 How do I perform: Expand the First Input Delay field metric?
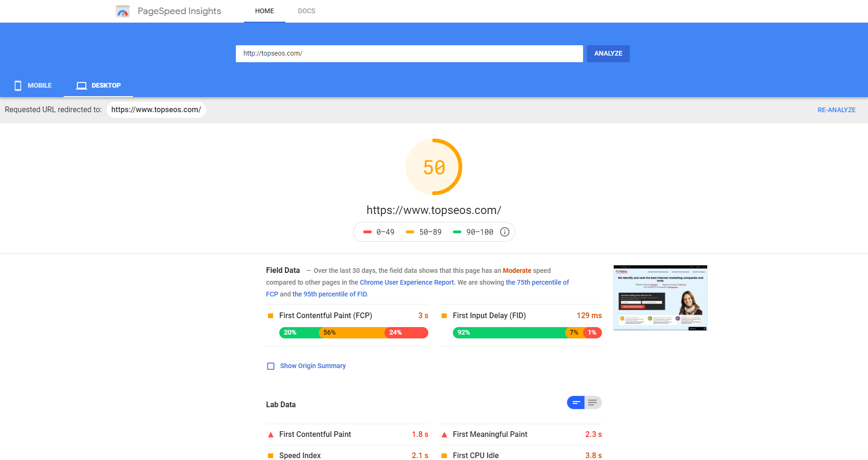(x=489, y=315)
